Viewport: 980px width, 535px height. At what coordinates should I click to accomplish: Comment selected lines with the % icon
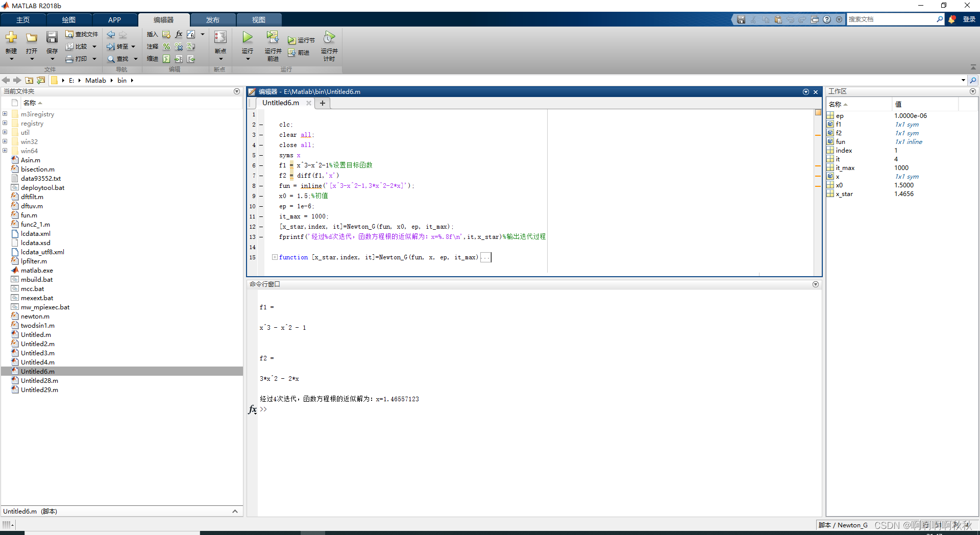pyautogui.click(x=166, y=46)
